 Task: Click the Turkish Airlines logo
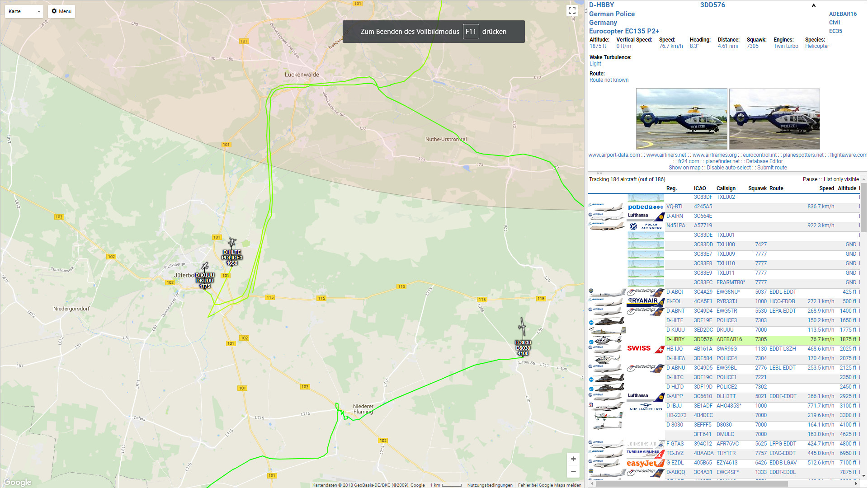[646, 454]
